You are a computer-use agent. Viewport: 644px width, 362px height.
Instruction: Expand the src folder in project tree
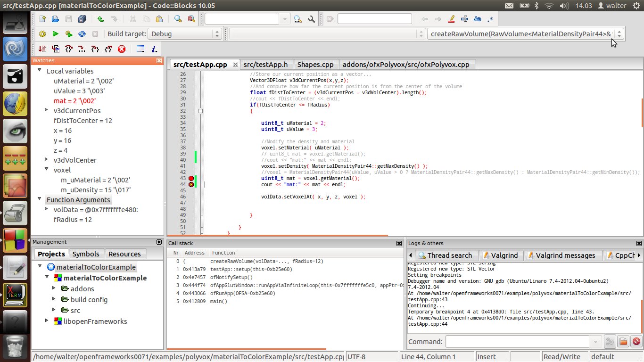(x=54, y=310)
